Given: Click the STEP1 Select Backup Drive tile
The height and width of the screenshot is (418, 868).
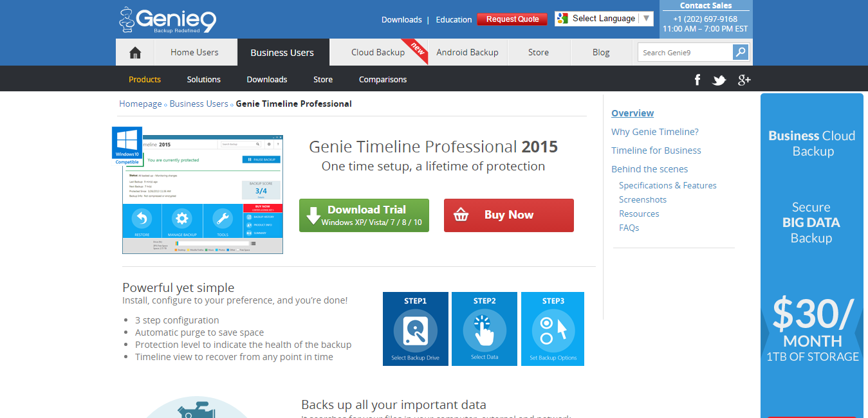Looking at the screenshot, I should pos(415,329).
